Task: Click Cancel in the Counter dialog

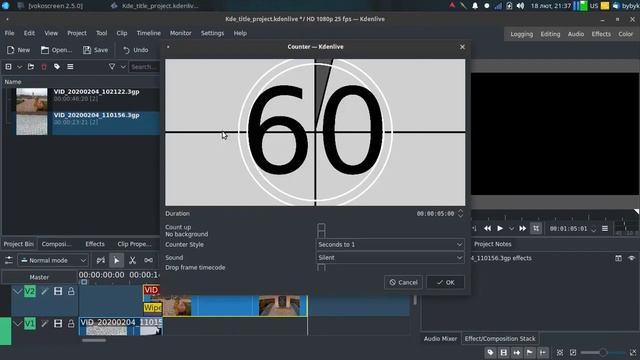Action: click(x=403, y=282)
